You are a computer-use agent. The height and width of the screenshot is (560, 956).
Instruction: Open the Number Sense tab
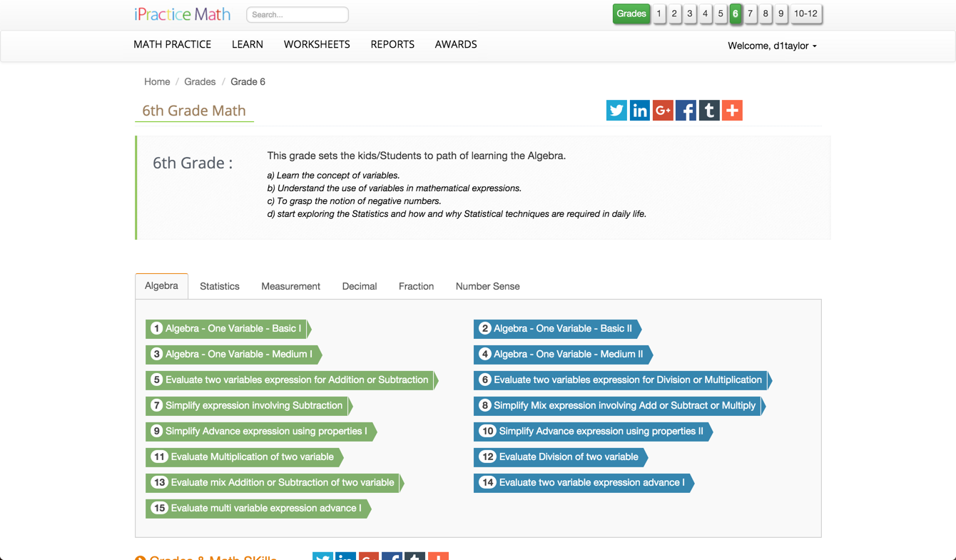[487, 286]
